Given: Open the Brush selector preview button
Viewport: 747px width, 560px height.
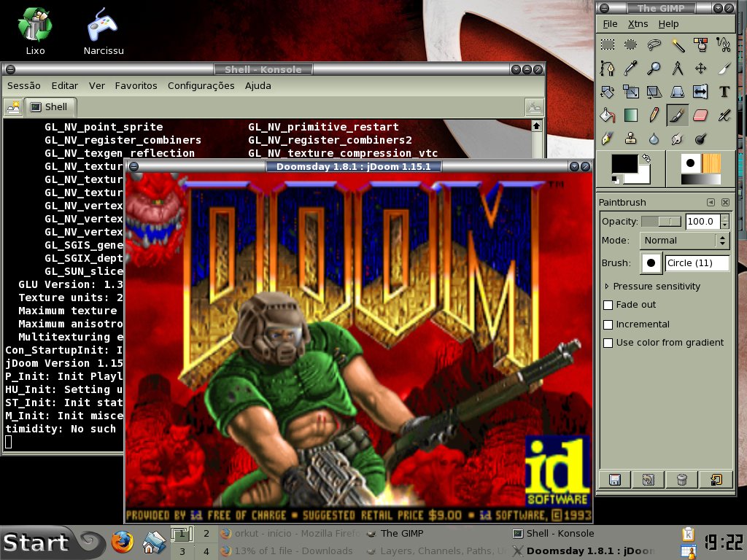Looking at the screenshot, I should (651, 262).
